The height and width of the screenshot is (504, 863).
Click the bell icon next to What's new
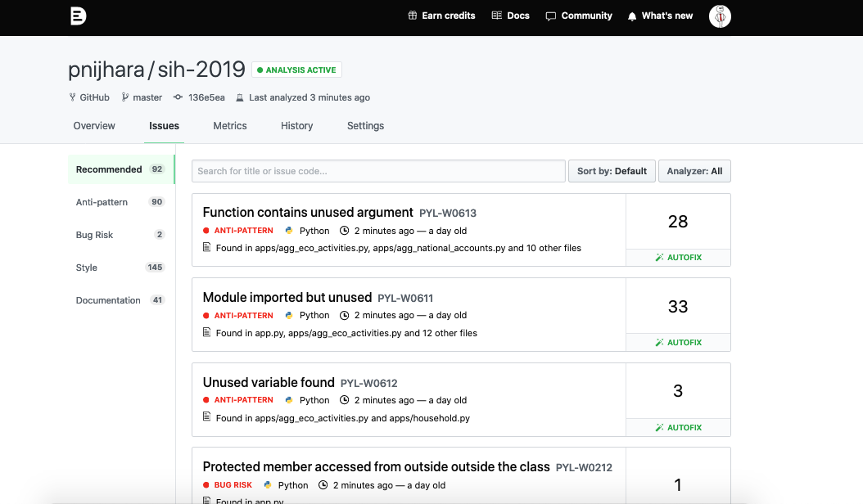[x=630, y=15]
